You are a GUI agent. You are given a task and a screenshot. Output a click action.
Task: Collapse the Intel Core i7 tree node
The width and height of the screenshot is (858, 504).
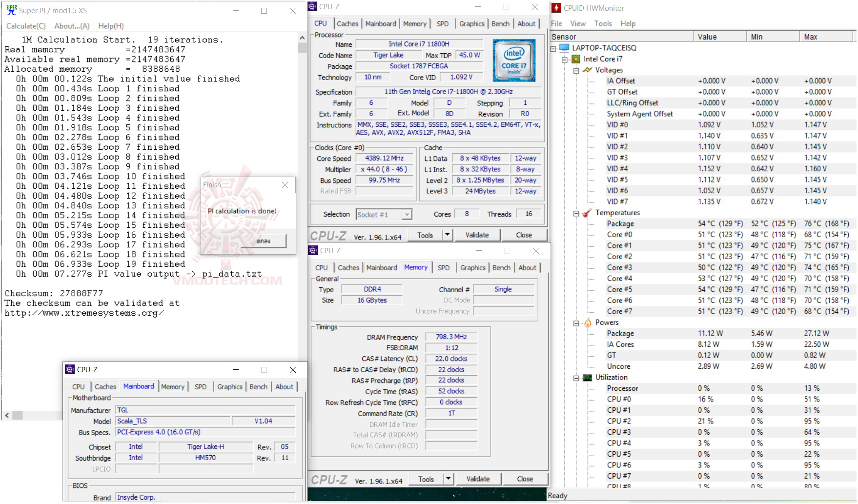pyautogui.click(x=565, y=60)
